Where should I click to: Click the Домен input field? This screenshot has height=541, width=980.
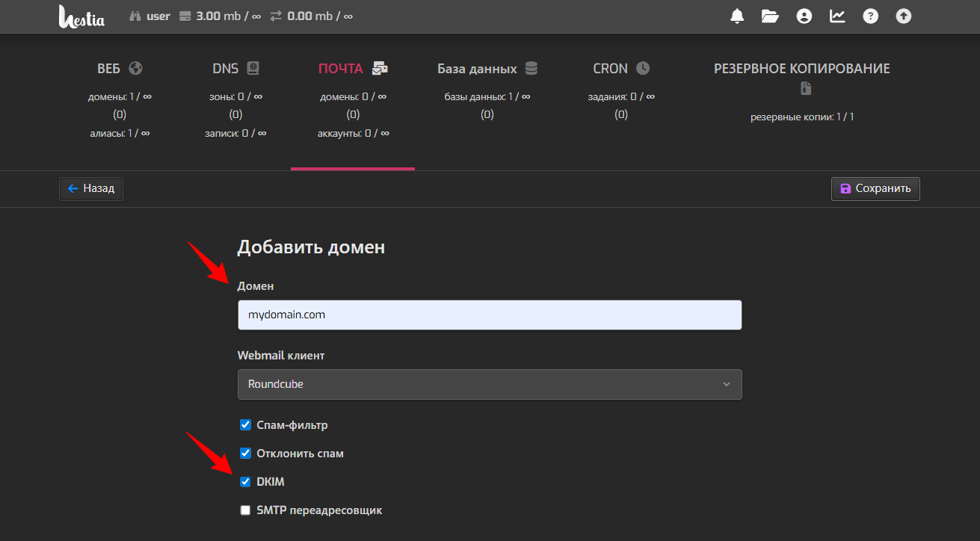coord(490,315)
